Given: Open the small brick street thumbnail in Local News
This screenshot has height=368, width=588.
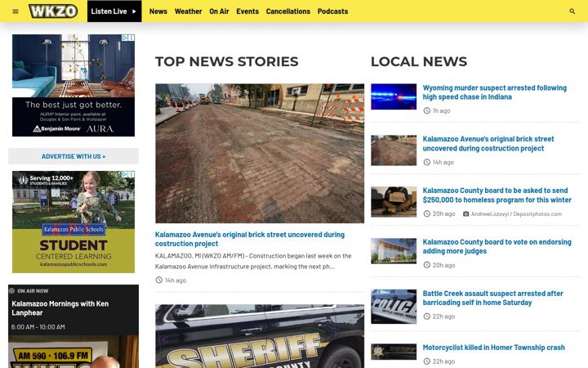Looking at the screenshot, I should coord(394,150).
